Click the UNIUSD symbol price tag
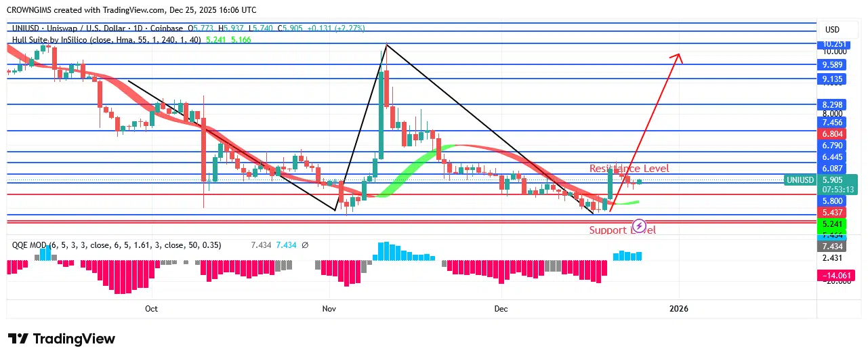Viewport: 868px width, 359px height. [x=800, y=180]
